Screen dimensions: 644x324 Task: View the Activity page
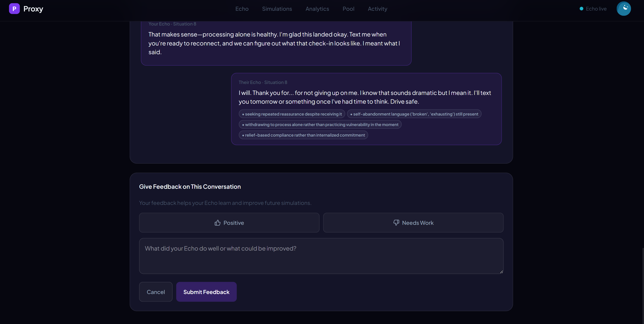tap(377, 9)
